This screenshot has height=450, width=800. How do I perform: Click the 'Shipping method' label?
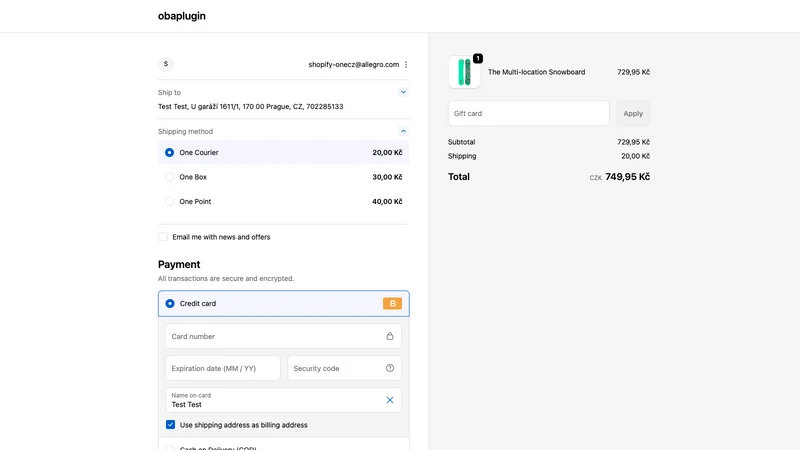coord(185,131)
